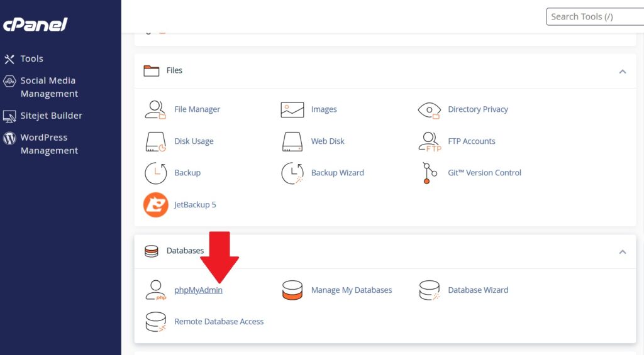The image size is (644, 355).
Task: Open the Images link
Action: (324, 109)
